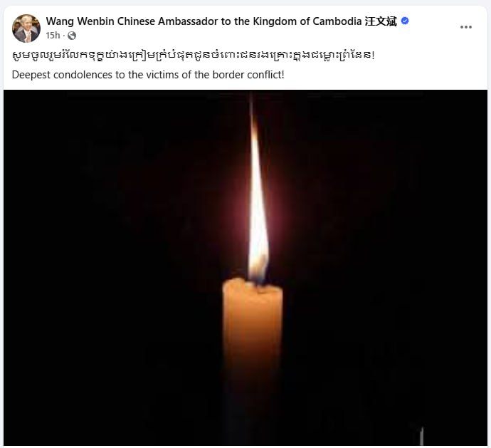Open the Wang Wenbin Chinese Ambassador page name
Viewport: 491px width, 448px height.
tap(221, 21)
